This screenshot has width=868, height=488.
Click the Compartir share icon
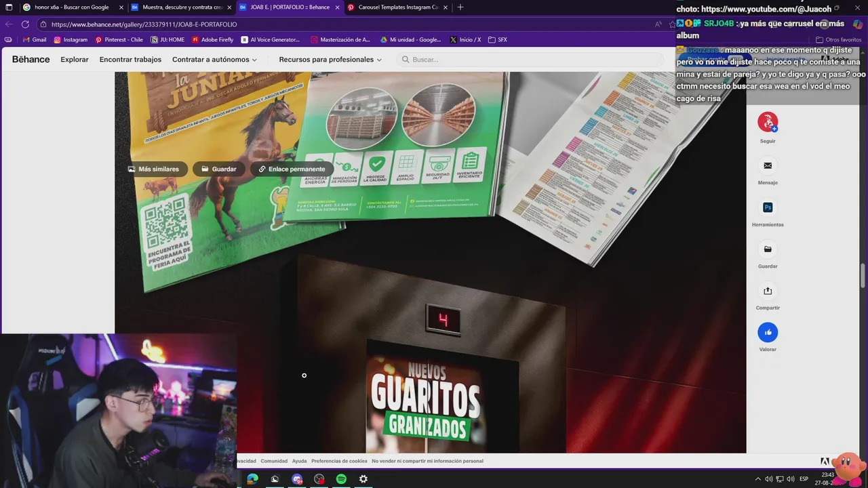tap(768, 291)
